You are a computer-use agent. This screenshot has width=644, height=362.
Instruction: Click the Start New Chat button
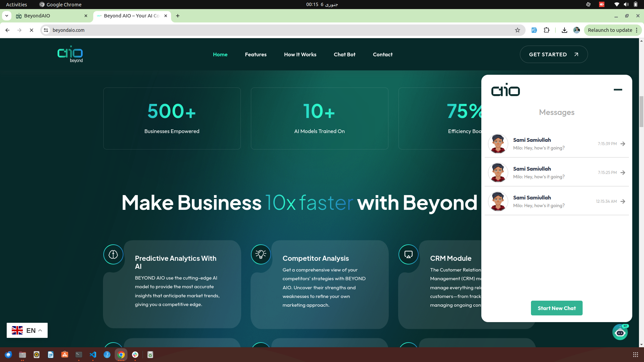556,308
